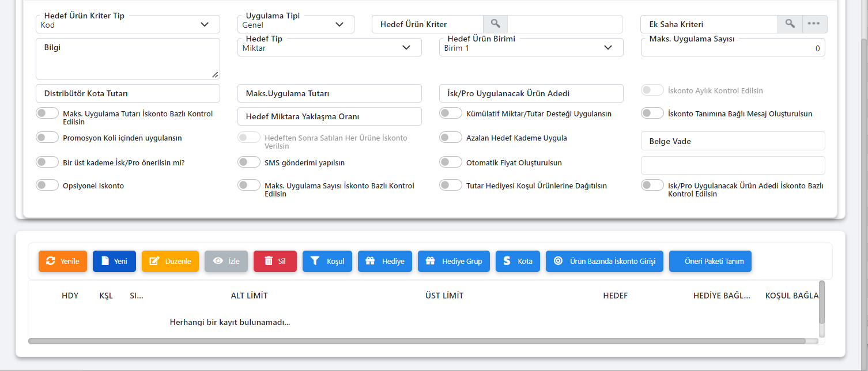Click the Yeni new record button
The image size is (868, 371).
point(114,261)
